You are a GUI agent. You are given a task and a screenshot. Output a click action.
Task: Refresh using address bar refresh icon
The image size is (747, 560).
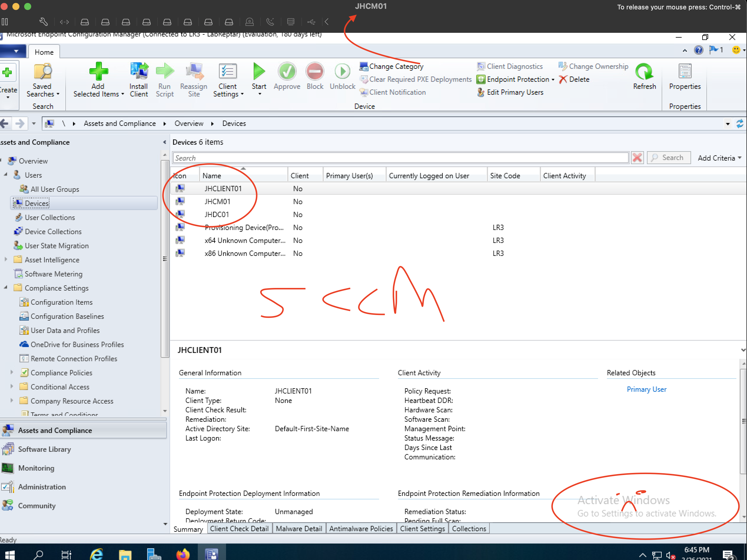(740, 124)
